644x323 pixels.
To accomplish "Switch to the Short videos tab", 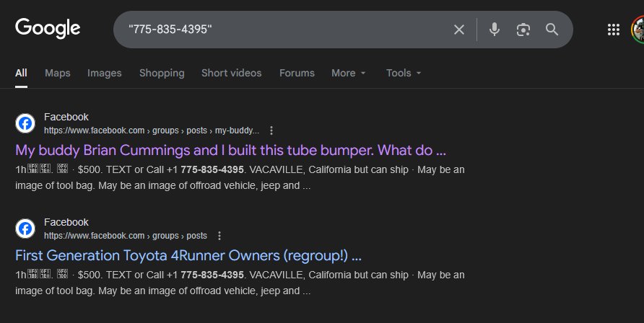I will point(231,73).
